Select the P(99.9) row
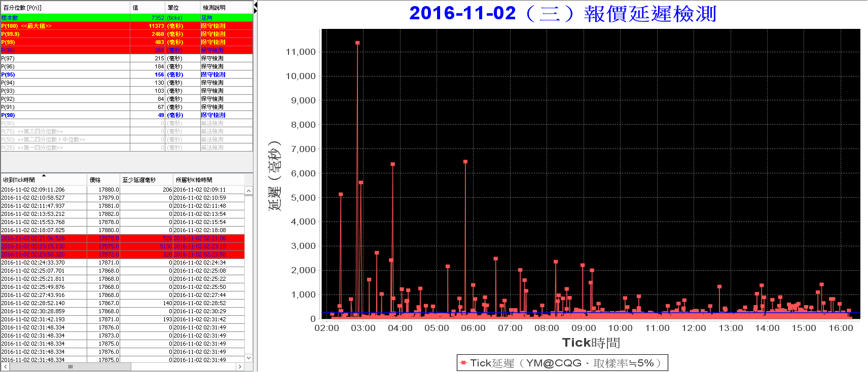The image size is (868, 372). [127, 34]
